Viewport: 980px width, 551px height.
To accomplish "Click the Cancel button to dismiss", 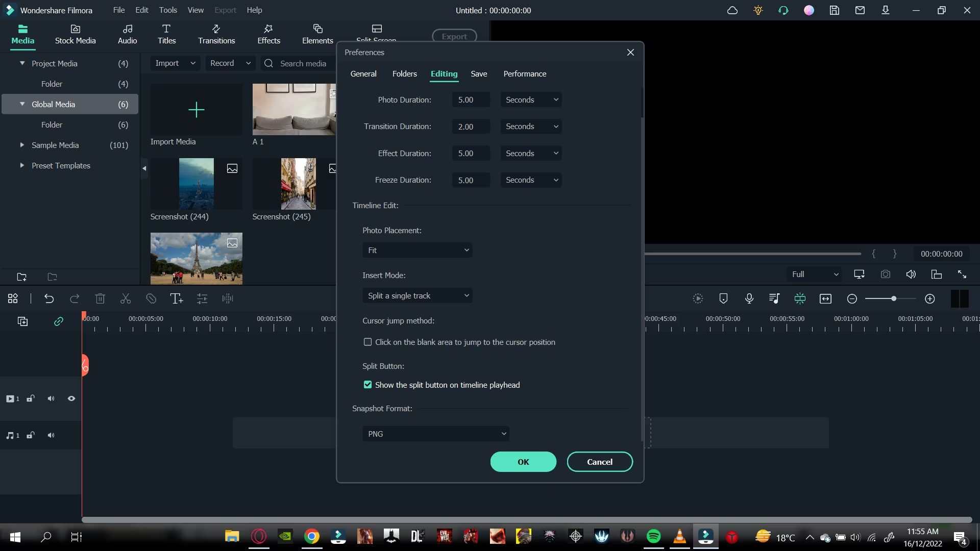I will [599, 462].
